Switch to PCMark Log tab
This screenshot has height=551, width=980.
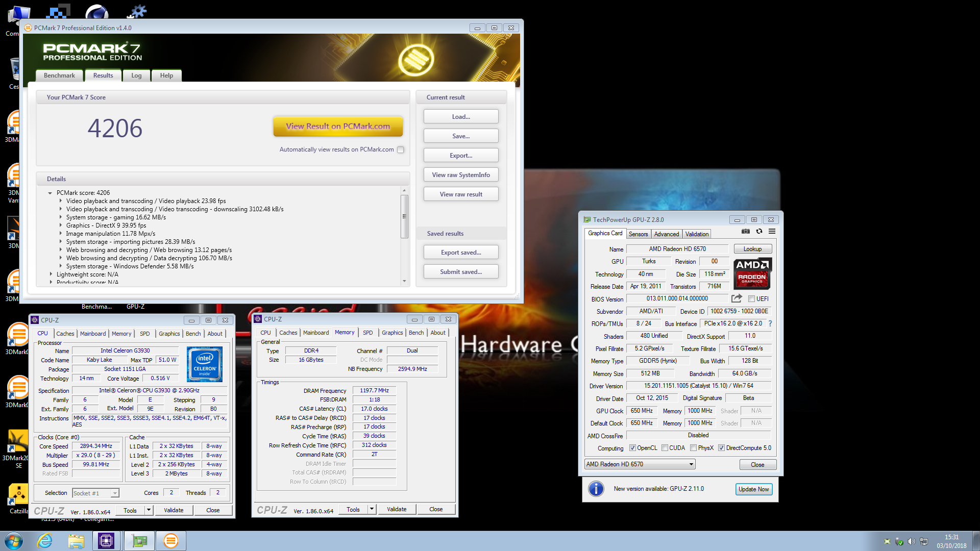click(136, 76)
